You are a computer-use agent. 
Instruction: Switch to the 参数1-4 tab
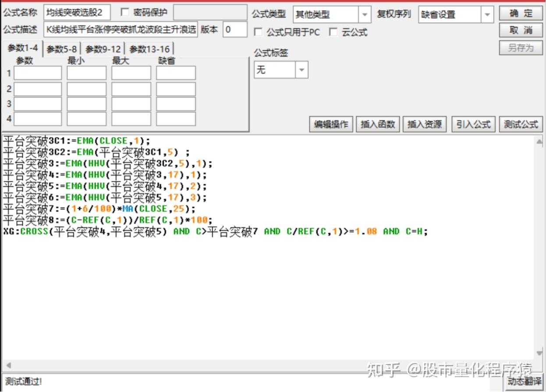click(x=22, y=49)
